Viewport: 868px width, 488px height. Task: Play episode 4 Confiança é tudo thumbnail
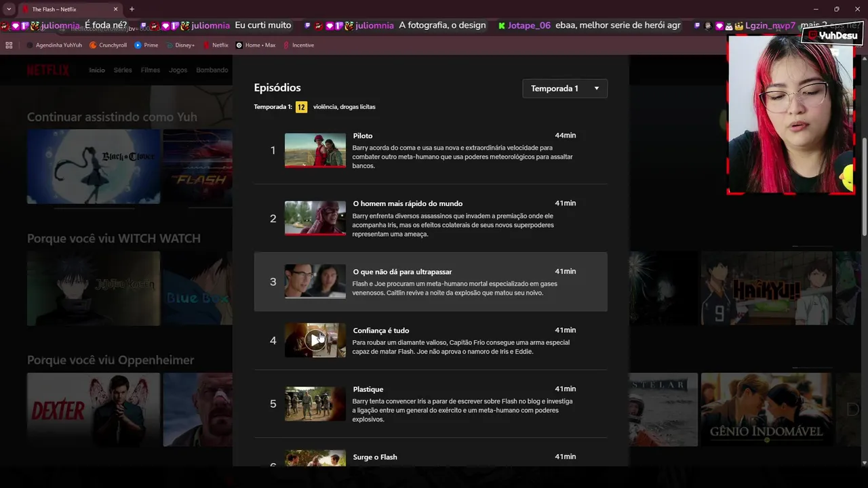pos(315,340)
